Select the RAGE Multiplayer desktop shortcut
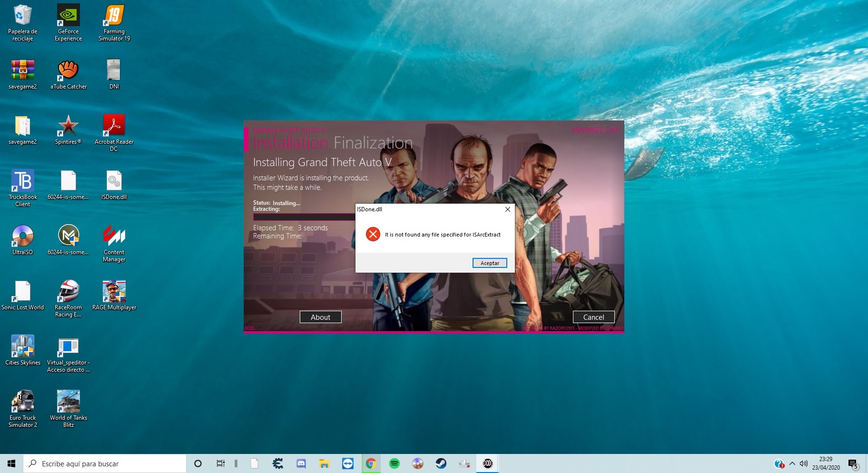This screenshot has height=473, width=868. 114,296
